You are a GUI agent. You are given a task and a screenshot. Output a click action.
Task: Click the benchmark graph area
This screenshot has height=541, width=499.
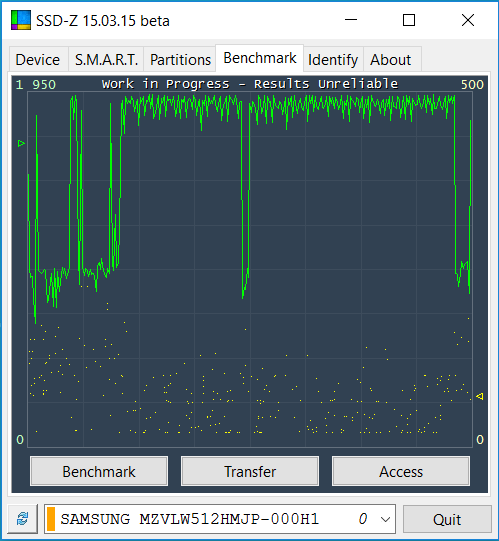click(x=250, y=269)
